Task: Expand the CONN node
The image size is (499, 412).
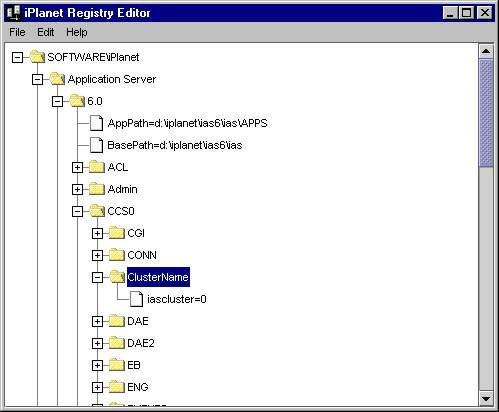Action: click(97, 255)
